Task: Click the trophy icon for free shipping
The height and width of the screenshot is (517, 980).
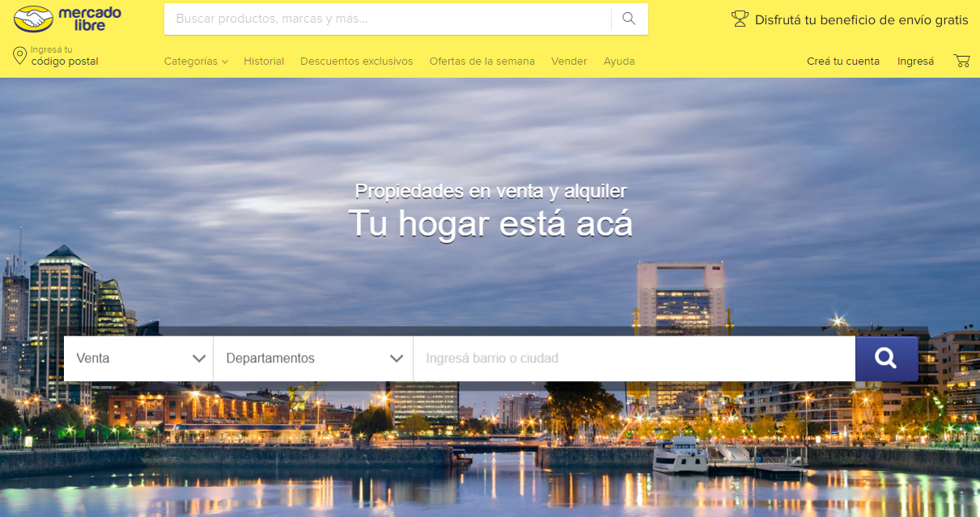Action: pos(740,19)
